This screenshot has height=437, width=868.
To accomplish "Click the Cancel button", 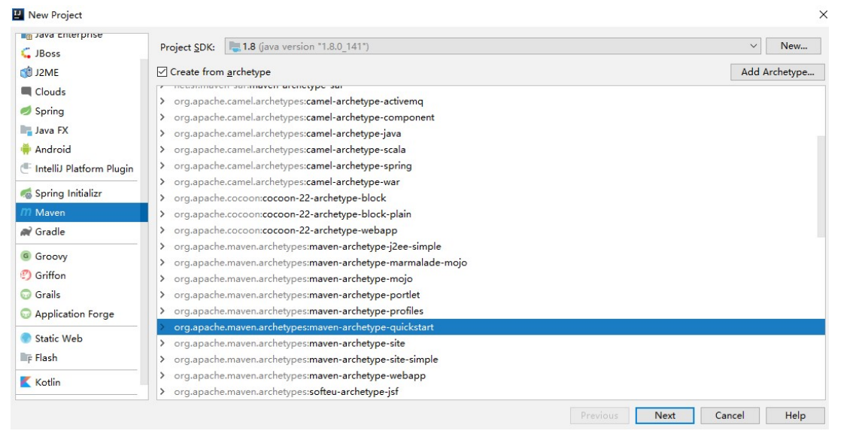I will point(730,415).
